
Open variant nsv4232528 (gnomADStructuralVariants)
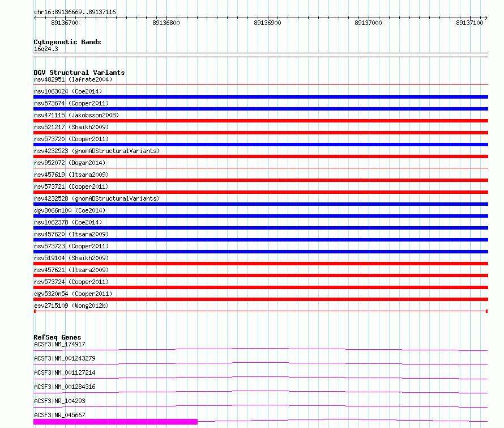pos(97,198)
